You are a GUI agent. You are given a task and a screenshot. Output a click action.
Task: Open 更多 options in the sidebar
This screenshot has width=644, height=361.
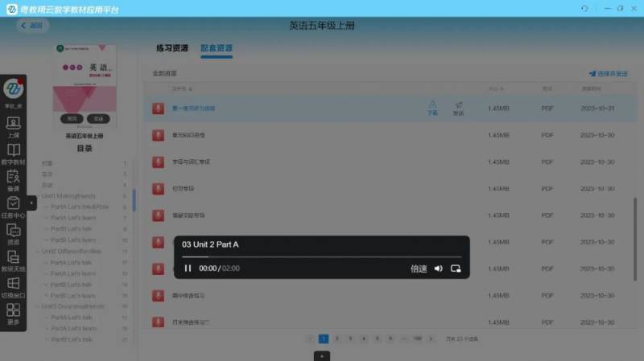(13, 314)
